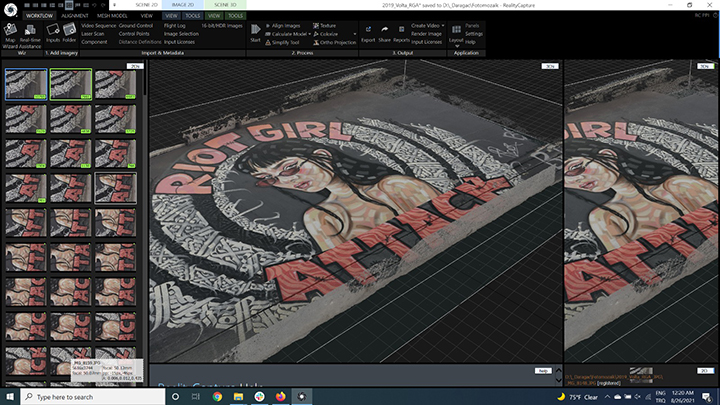
Task: Click Component import
Action: click(x=94, y=42)
